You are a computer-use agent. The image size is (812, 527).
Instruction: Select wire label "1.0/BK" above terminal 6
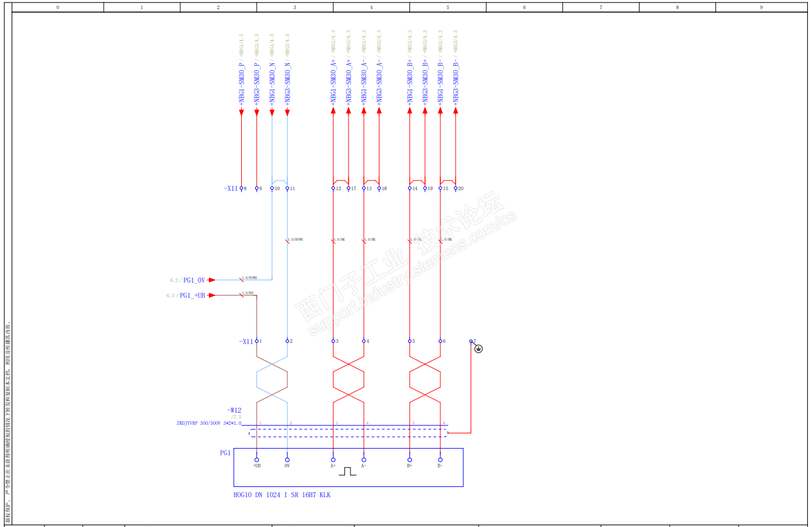(446, 239)
